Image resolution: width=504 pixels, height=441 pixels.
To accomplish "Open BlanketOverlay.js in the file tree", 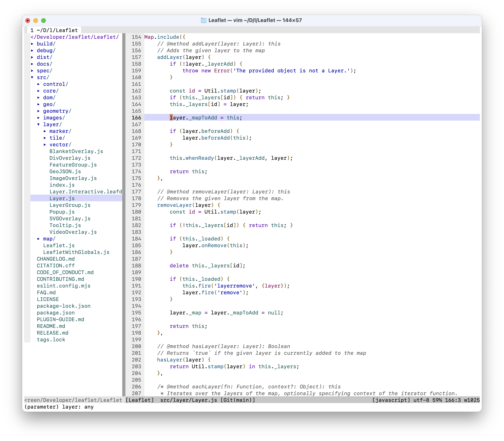I will coord(76,151).
